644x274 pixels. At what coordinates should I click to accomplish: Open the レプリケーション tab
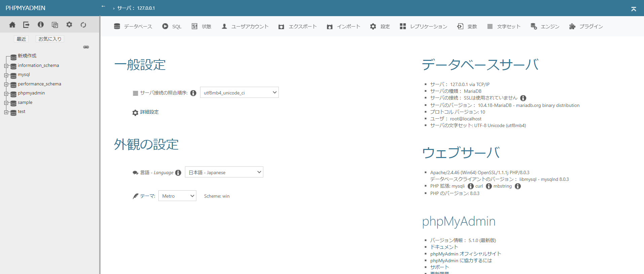tap(423, 26)
